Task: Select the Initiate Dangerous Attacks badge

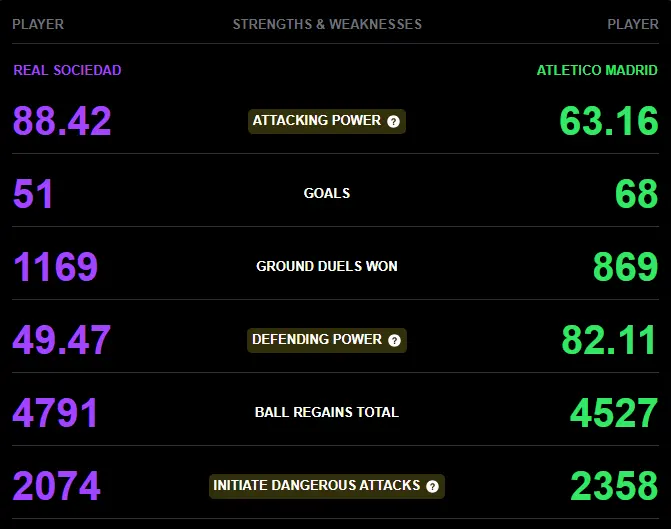Action: click(x=327, y=486)
